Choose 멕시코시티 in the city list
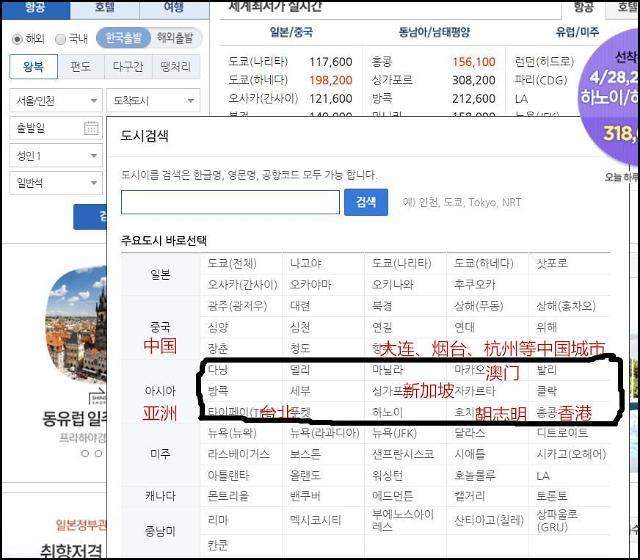This screenshot has height=560, width=640. (x=315, y=520)
